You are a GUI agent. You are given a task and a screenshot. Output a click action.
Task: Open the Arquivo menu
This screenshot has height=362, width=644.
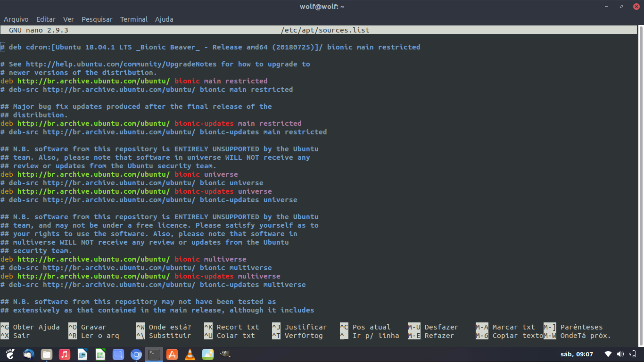[x=16, y=19]
